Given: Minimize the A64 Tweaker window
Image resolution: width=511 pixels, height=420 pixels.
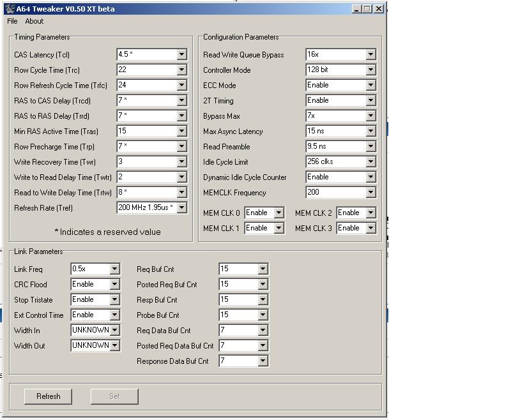Looking at the screenshot, I should [356, 9].
